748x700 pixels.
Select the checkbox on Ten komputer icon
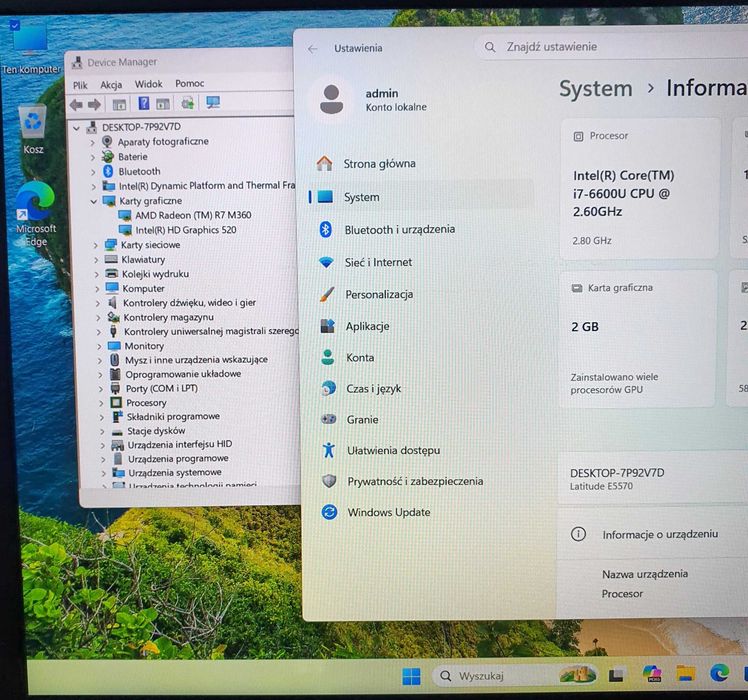(x=15, y=25)
